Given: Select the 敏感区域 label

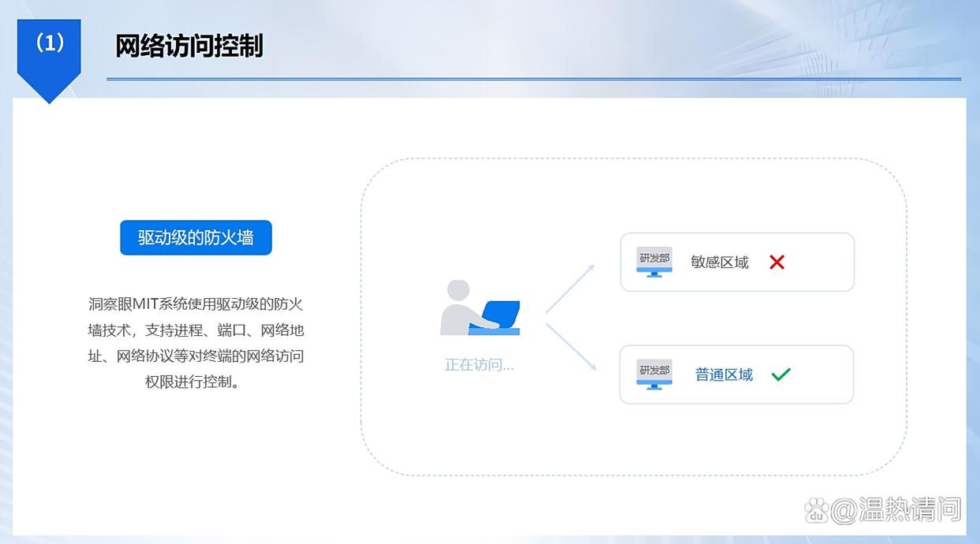Looking at the screenshot, I should [x=720, y=263].
